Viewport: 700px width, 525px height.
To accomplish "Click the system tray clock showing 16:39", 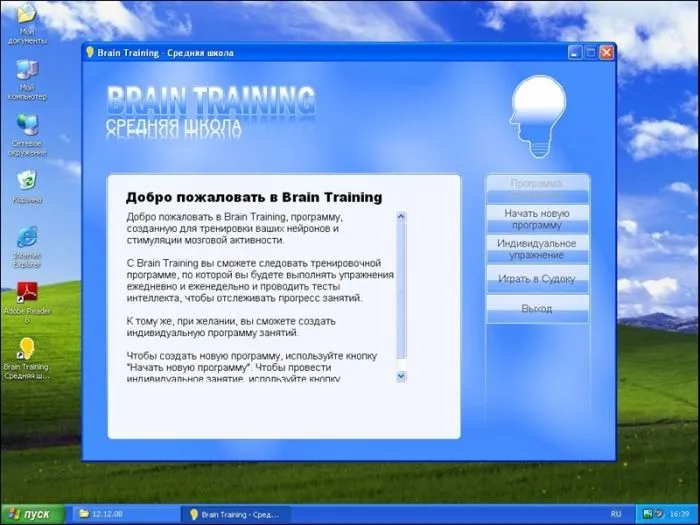I will click(x=679, y=514).
